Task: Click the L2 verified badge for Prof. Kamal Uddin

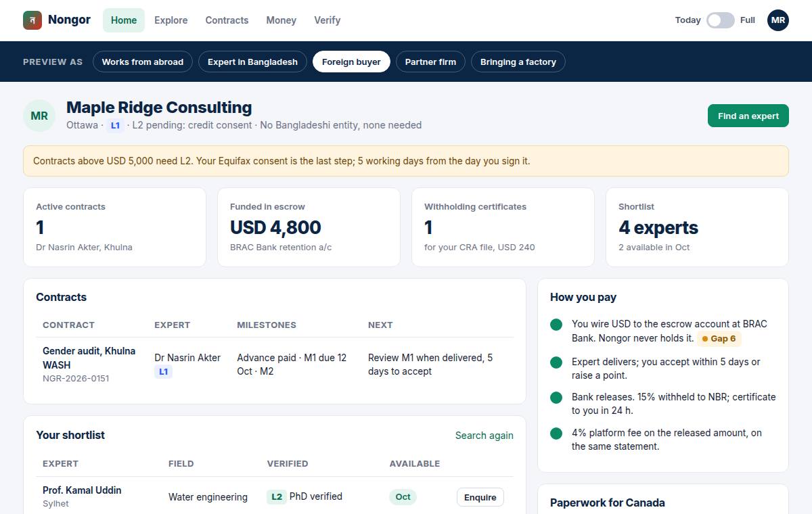Action: tap(276, 496)
